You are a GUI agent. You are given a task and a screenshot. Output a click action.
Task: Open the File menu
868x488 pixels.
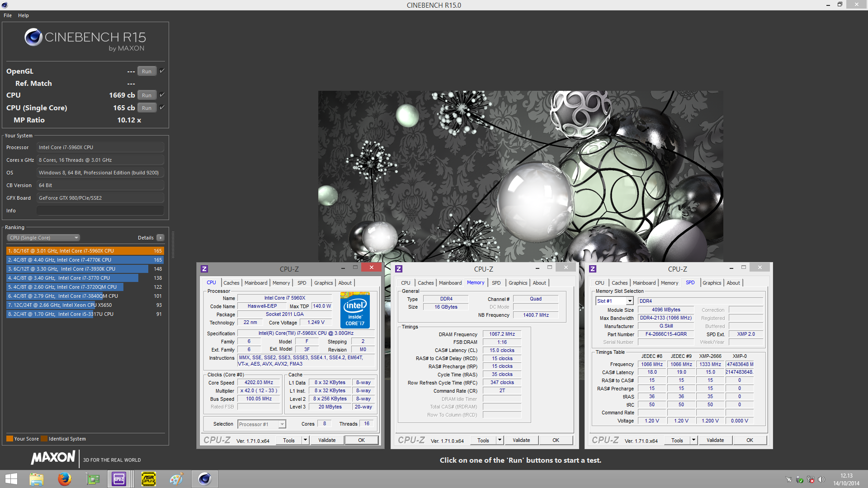click(x=8, y=15)
